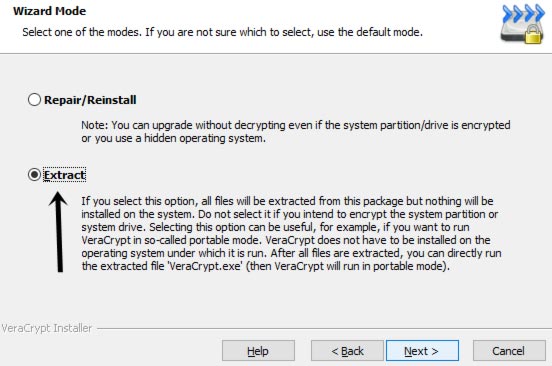Click the 'VeraCrypt.exe' filename in description

204,266
